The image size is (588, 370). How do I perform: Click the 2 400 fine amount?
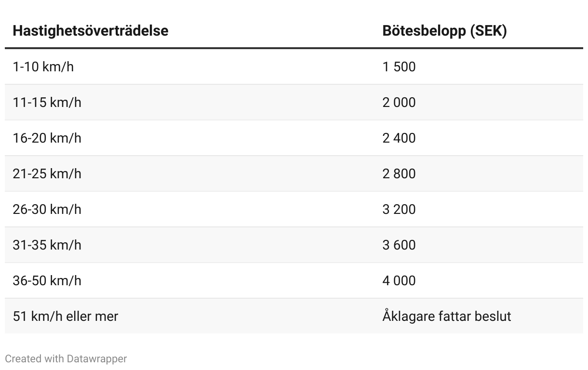[x=399, y=138]
